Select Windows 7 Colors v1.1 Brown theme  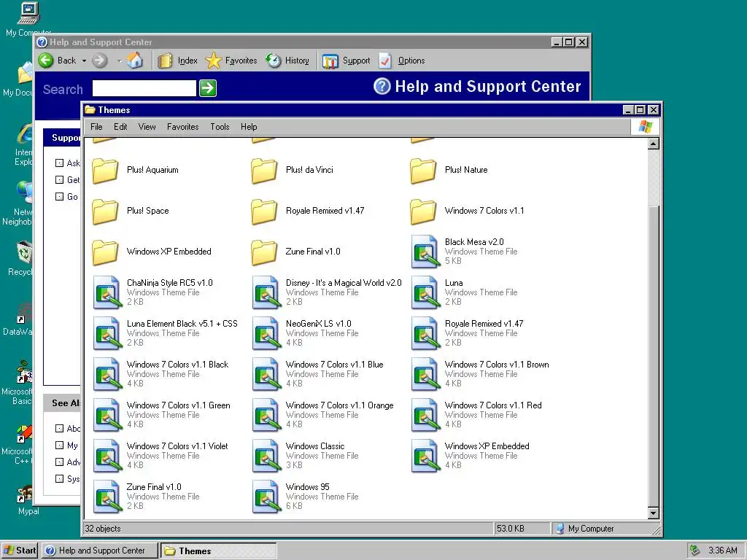[x=481, y=374]
